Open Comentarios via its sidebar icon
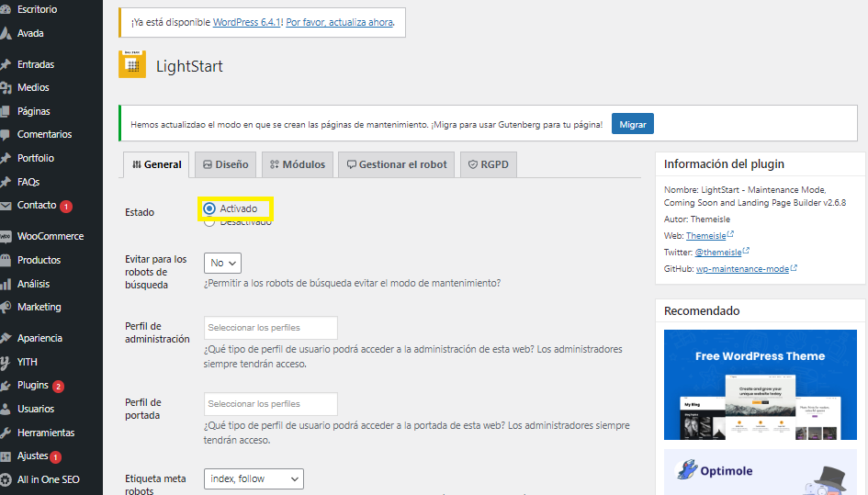The width and height of the screenshot is (868, 495). tap(6, 135)
